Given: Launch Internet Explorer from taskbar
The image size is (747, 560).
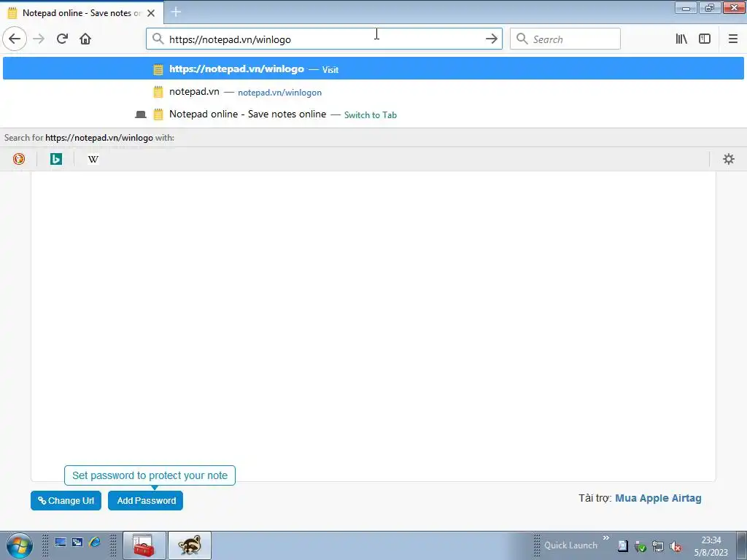Looking at the screenshot, I should 95,542.
